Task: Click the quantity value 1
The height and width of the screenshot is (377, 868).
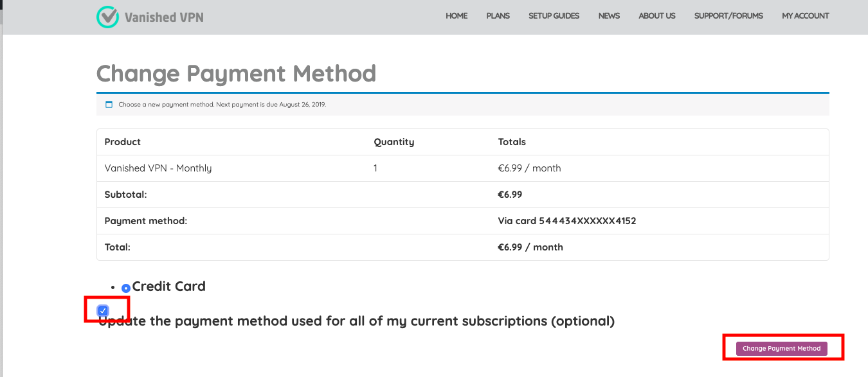Action: coord(375,168)
